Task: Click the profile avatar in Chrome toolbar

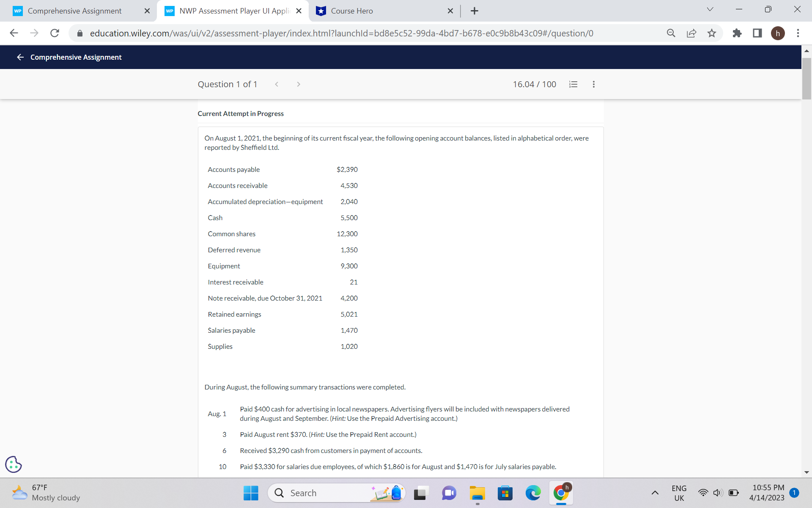Action: click(x=778, y=33)
